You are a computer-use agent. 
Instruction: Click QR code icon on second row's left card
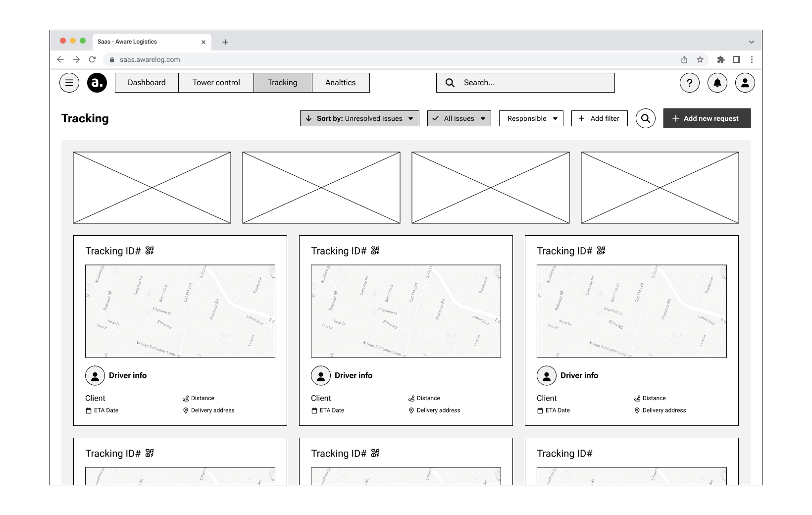[150, 453]
